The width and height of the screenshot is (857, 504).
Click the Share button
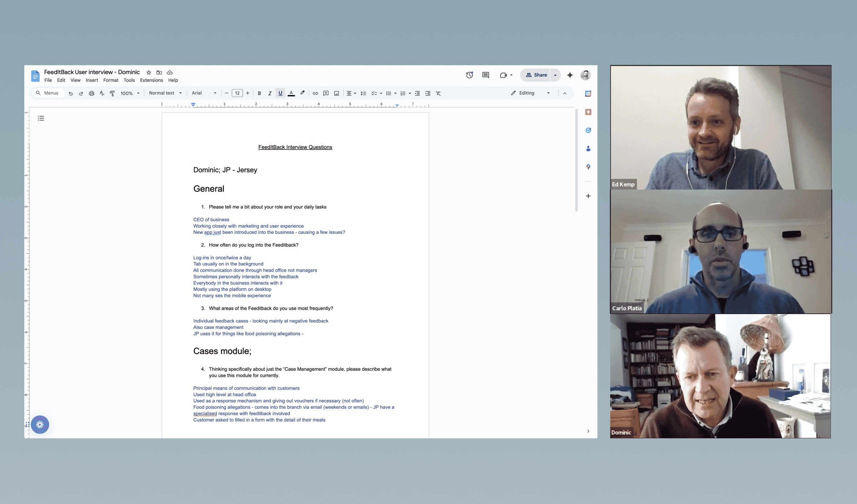[x=537, y=75]
